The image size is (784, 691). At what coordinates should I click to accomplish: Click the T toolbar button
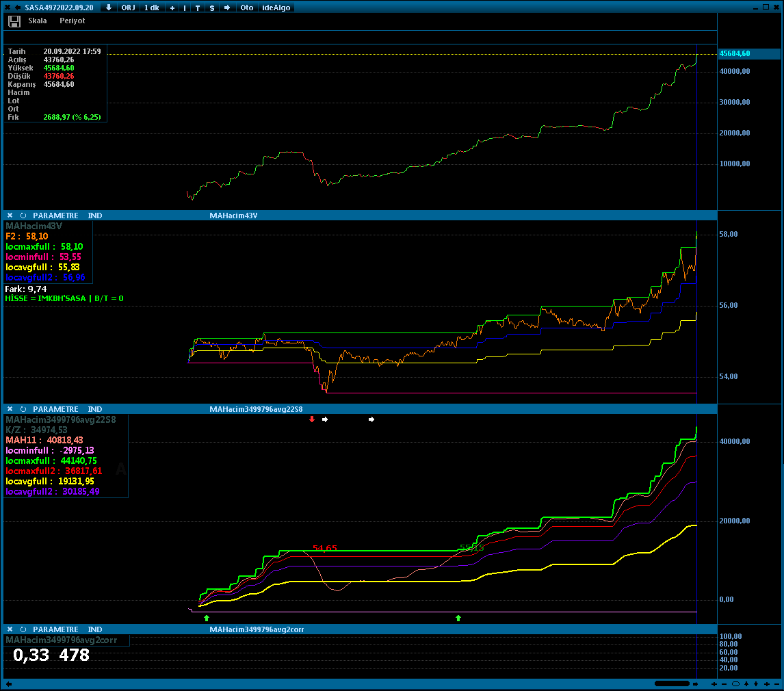click(x=198, y=8)
